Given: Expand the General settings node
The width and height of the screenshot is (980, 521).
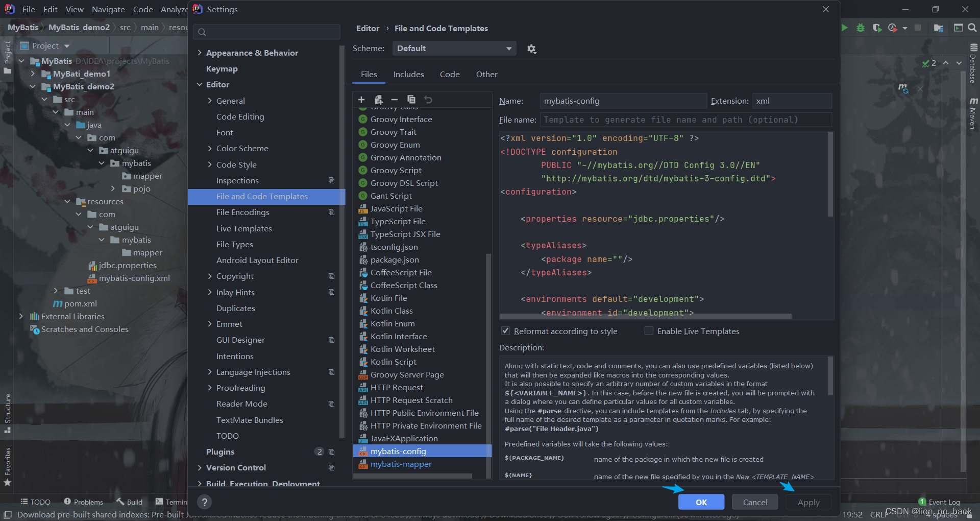Looking at the screenshot, I should point(210,101).
